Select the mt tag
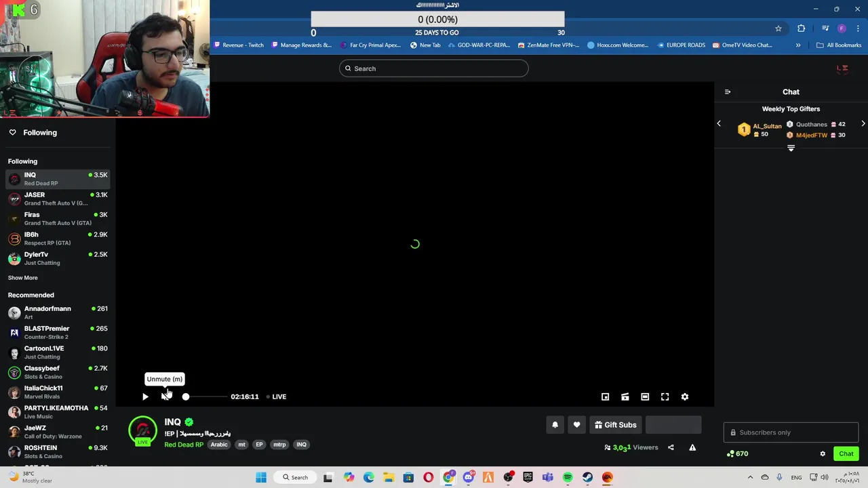Screen dimensions: 868x488 (x=241, y=445)
